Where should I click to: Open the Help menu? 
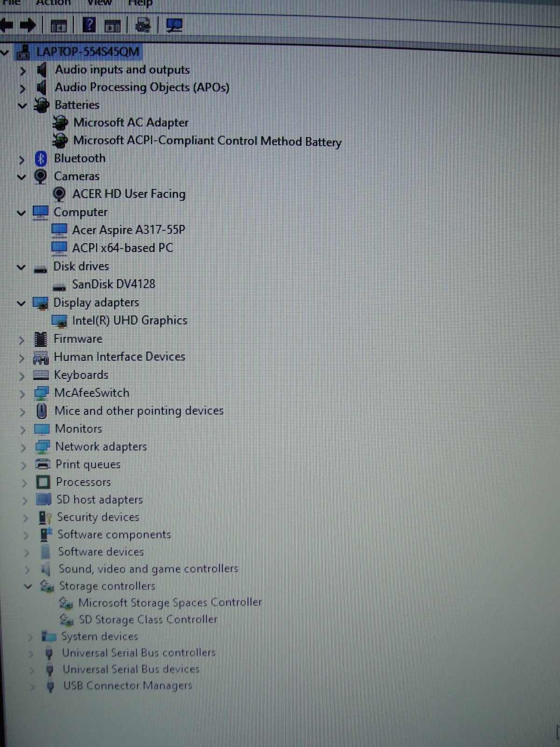click(140, 3)
